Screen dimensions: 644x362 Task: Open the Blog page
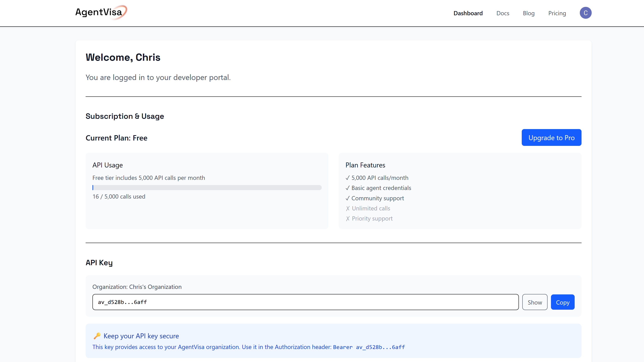tap(528, 13)
